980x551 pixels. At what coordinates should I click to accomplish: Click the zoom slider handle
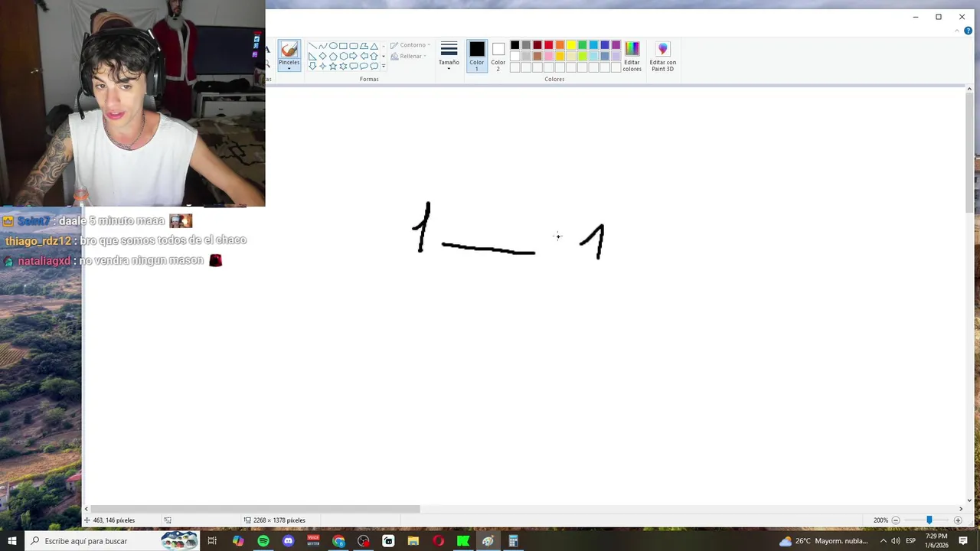(x=929, y=520)
